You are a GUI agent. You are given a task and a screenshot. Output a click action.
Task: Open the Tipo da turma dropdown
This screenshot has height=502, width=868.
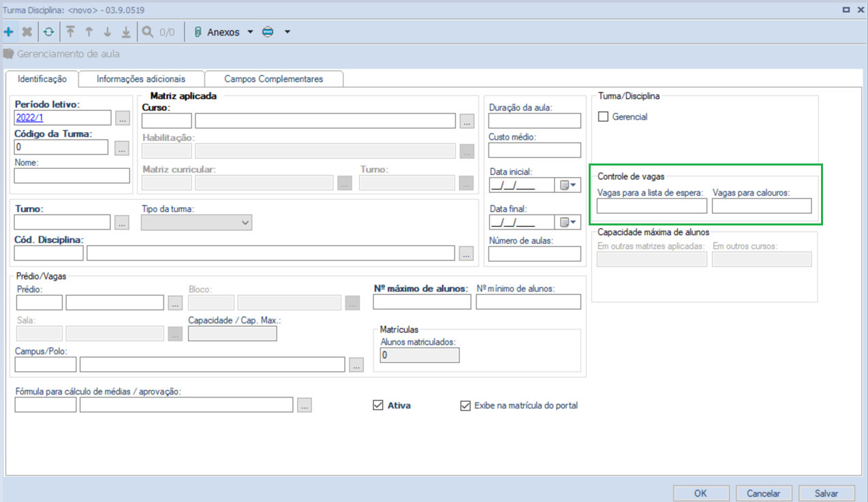tap(196, 222)
